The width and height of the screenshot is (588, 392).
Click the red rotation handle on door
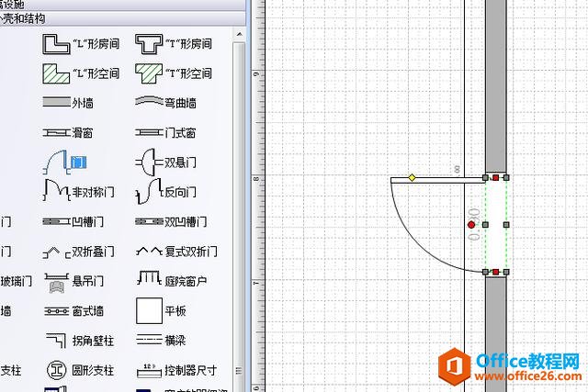[471, 224]
